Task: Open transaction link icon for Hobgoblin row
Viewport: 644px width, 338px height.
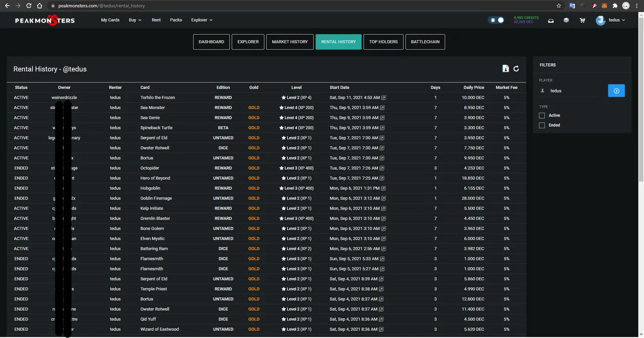Action: (383, 188)
